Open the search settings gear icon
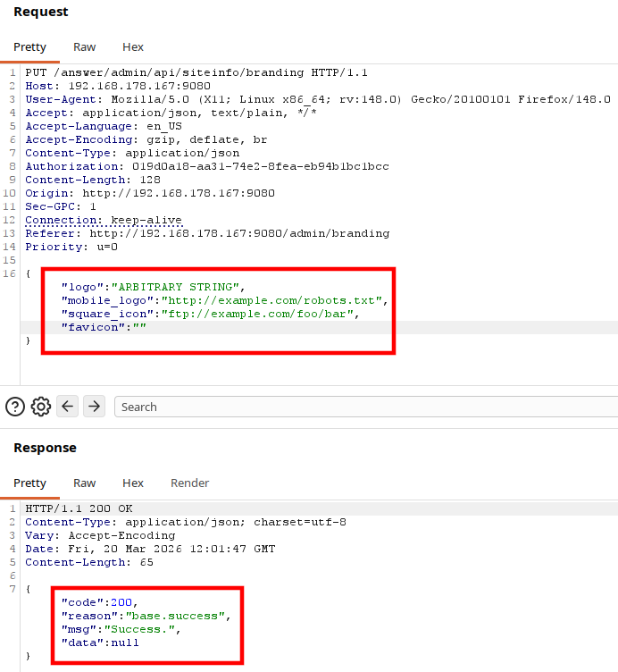This screenshot has height=672, width=618. point(41,407)
